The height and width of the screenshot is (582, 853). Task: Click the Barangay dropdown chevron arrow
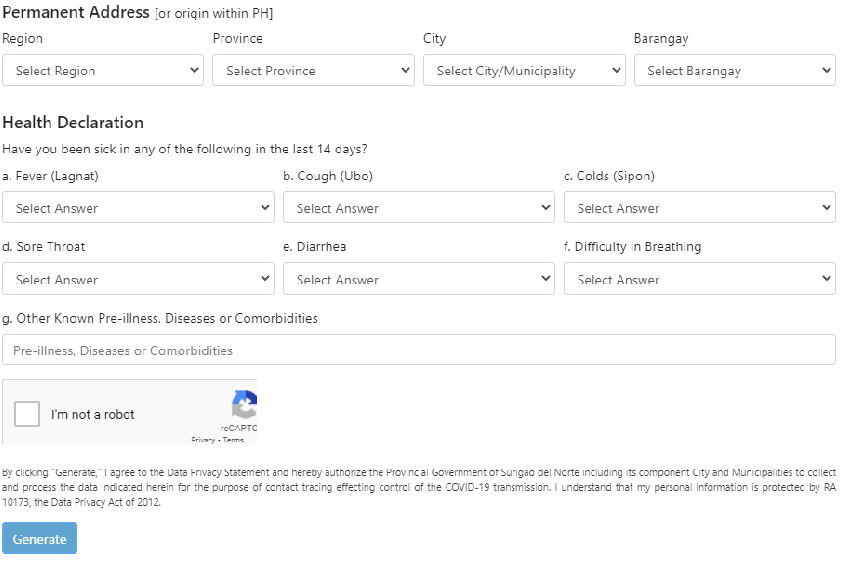[826, 71]
